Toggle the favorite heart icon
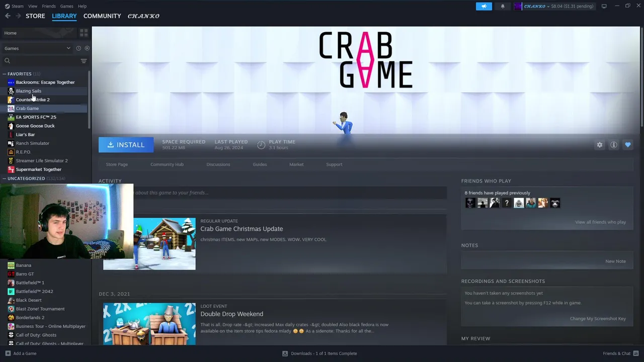The height and width of the screenshot is (362, 644). click(628, 145)
